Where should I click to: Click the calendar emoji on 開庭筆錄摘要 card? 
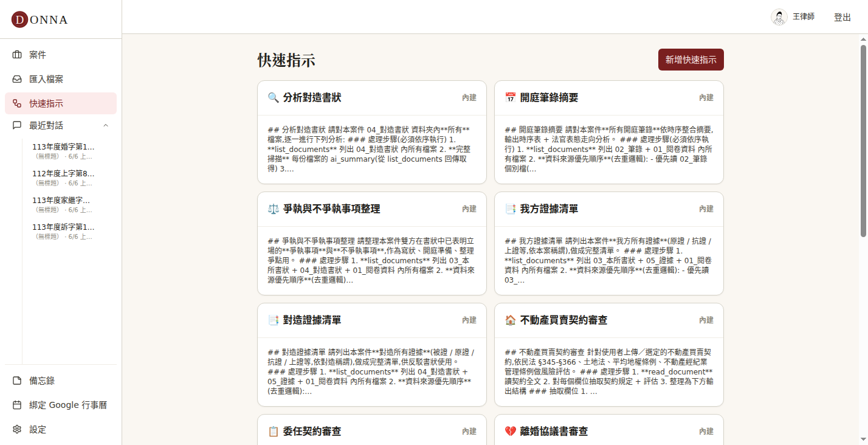[x=510, y=98]
